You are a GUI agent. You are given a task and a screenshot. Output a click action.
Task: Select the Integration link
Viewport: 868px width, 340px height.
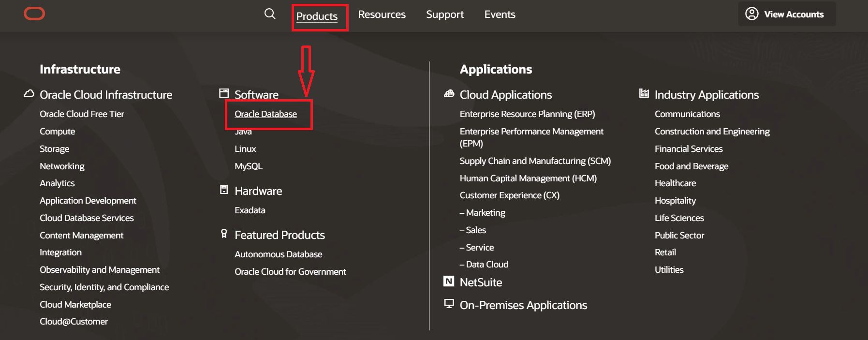pyautogui.click(x=60, y=252)
